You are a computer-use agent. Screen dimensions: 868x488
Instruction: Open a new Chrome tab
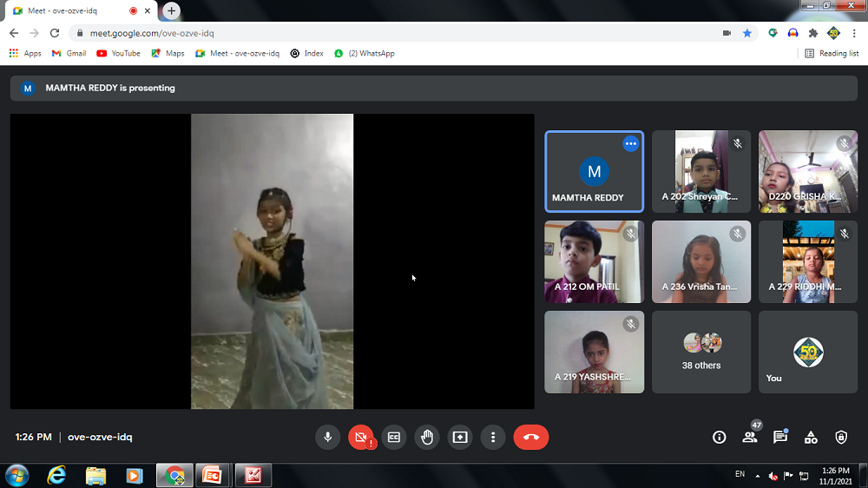point(172,10)
